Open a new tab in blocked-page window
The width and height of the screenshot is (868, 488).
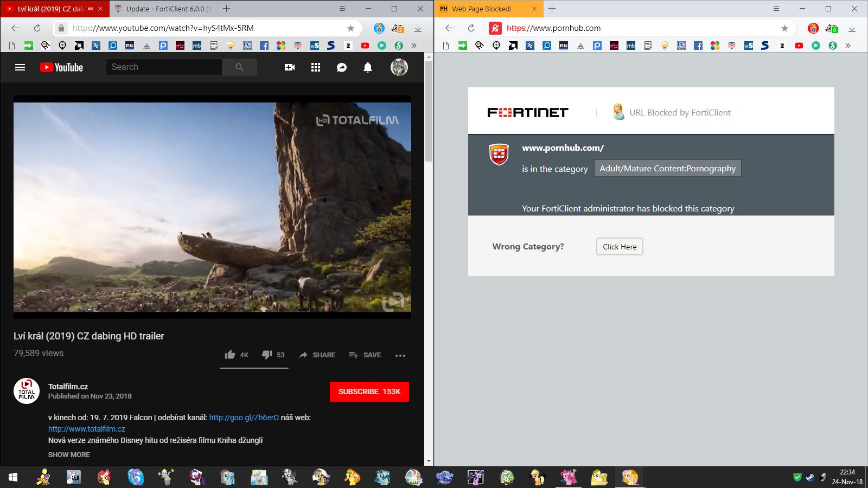(552, 9)
